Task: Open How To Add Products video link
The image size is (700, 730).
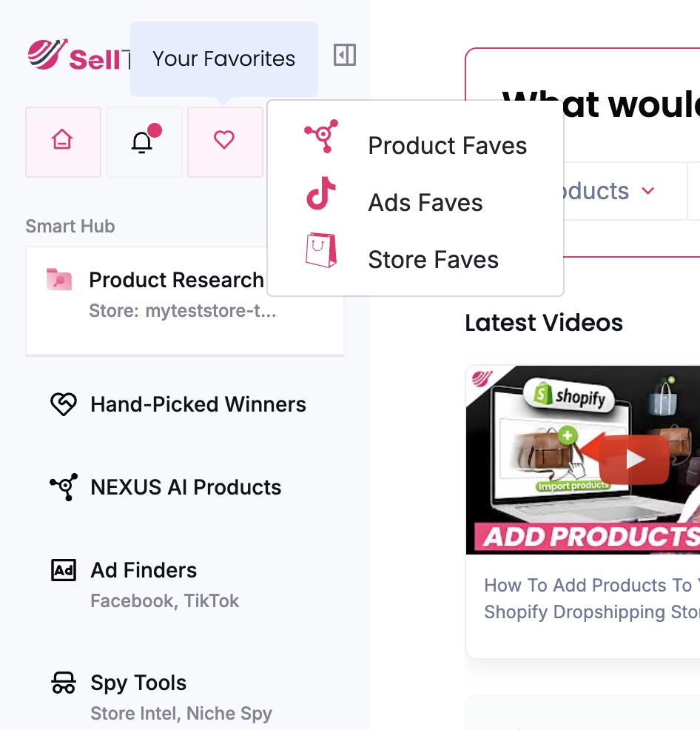Action: 591,598
